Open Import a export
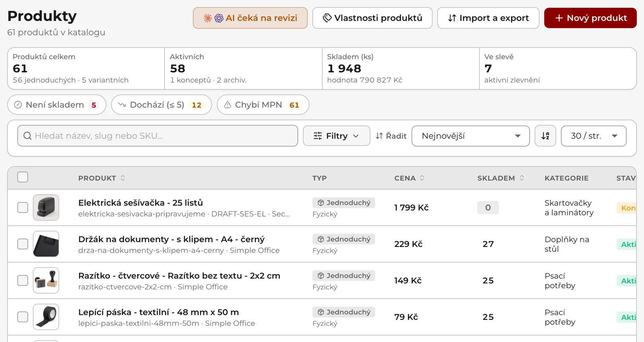 [488, 18]
